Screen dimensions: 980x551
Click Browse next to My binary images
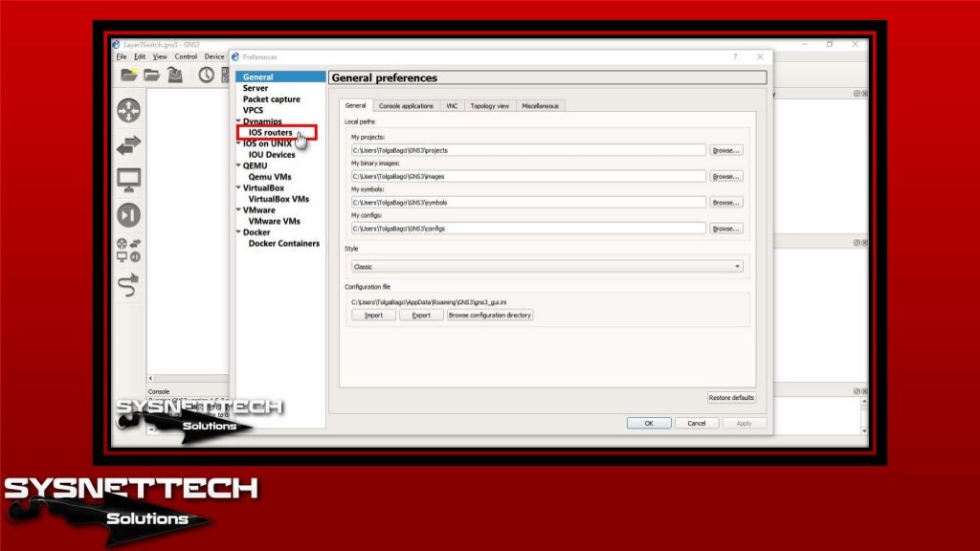[726, 177]
